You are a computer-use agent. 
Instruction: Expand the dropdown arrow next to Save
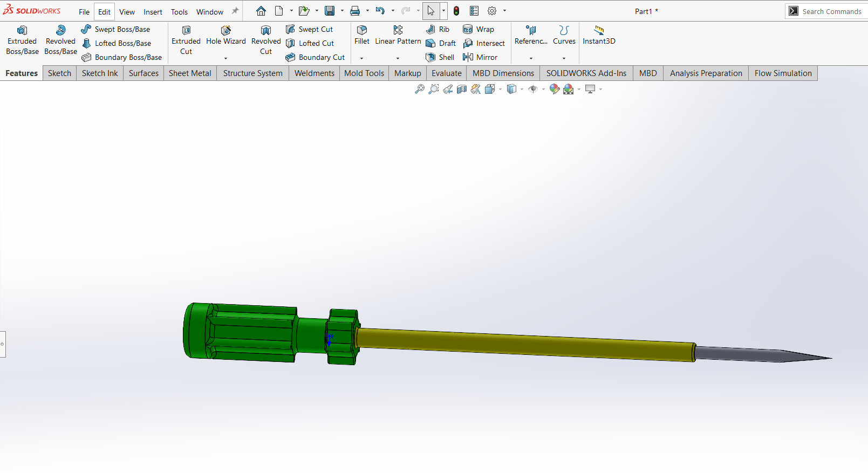[342, 11]
